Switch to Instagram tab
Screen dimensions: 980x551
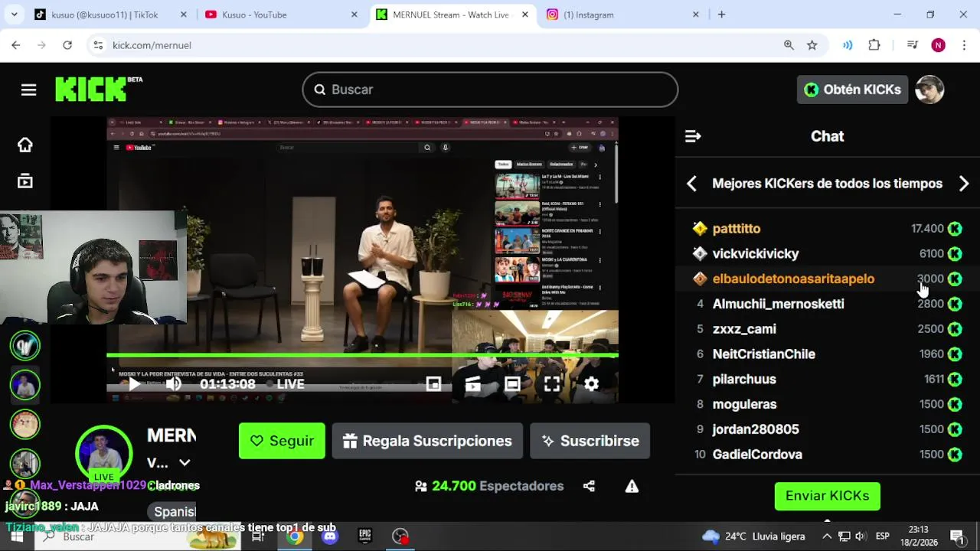tap(622, 15)
